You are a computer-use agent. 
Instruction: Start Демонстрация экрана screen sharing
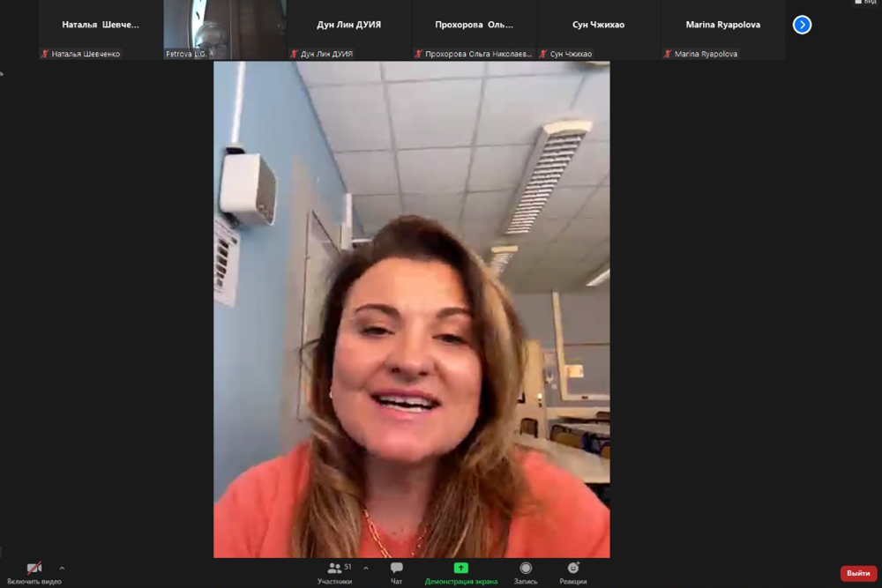coord(460,571)
